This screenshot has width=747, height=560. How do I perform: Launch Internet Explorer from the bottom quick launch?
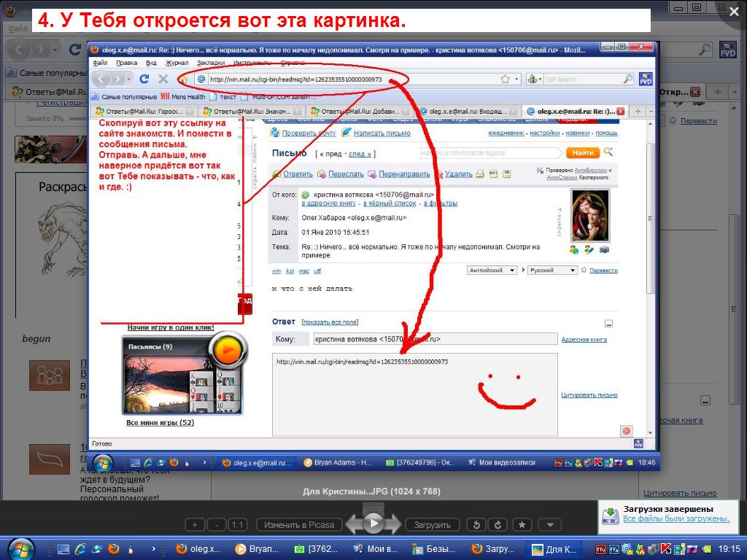click(x=80, y=549)
